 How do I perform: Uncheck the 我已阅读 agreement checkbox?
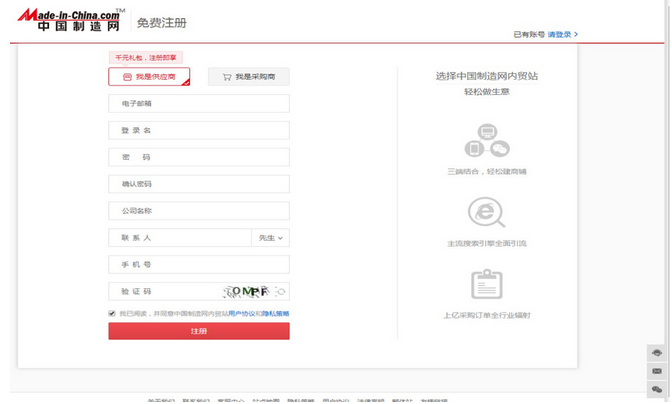click(112, 314)
